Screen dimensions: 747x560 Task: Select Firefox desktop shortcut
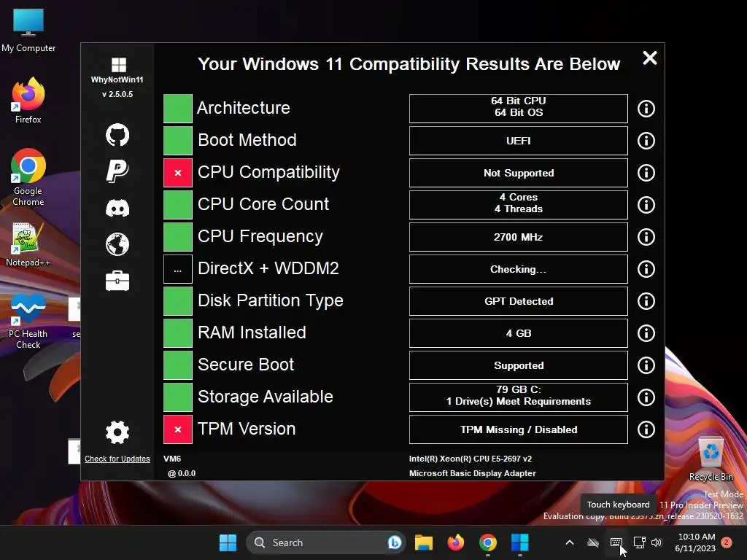point(28,101)
